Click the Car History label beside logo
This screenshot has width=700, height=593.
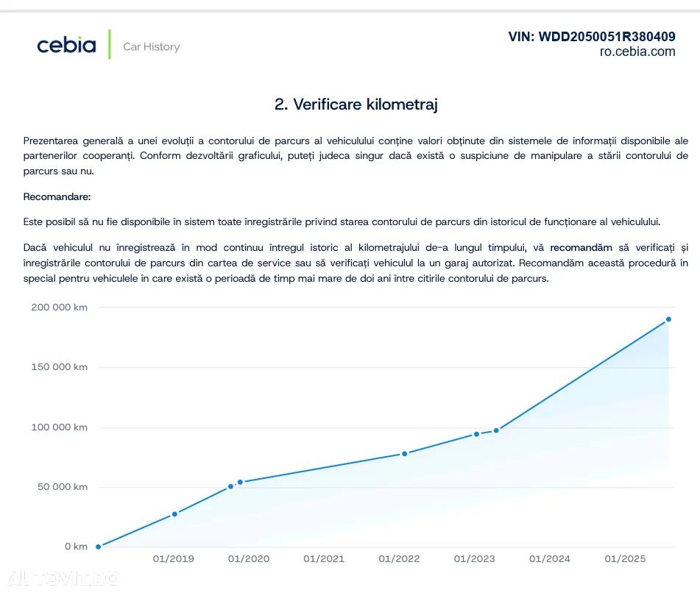click(151, 46)
